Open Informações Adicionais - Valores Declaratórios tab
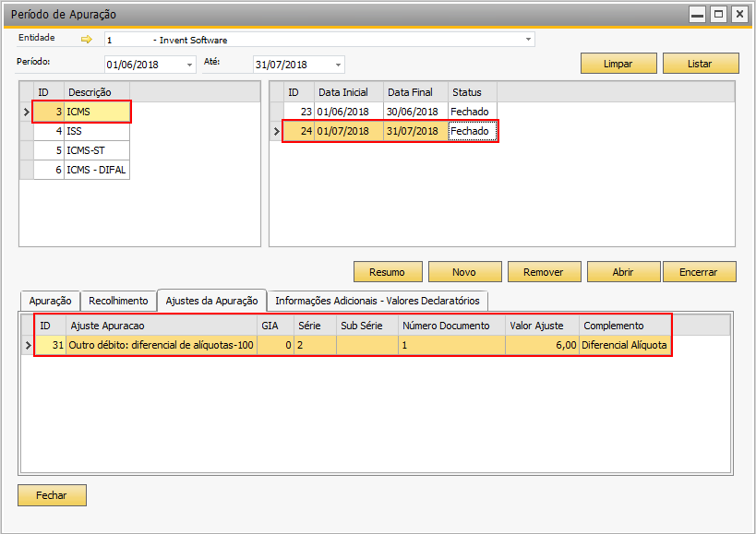756x534 pixels. (378, 301)
